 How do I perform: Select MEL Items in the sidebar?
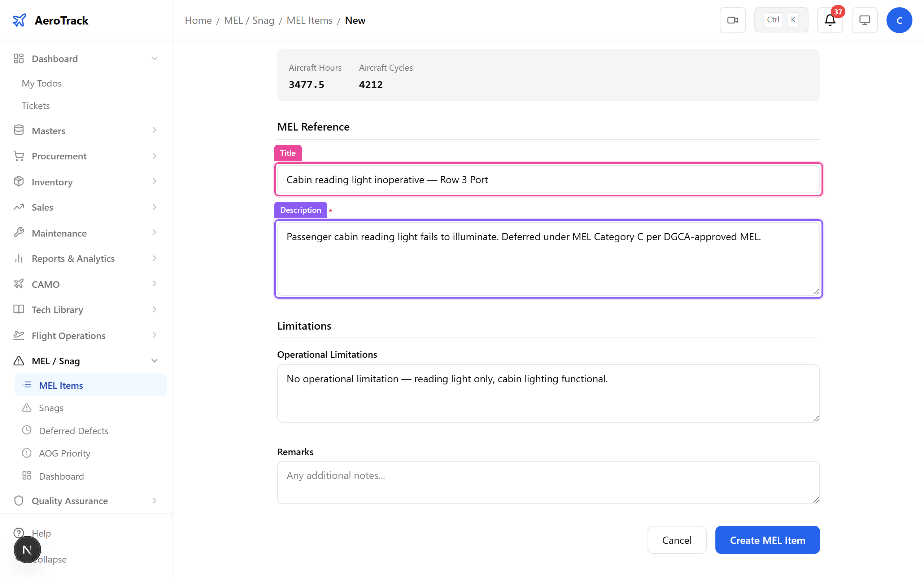click(61, 385)
